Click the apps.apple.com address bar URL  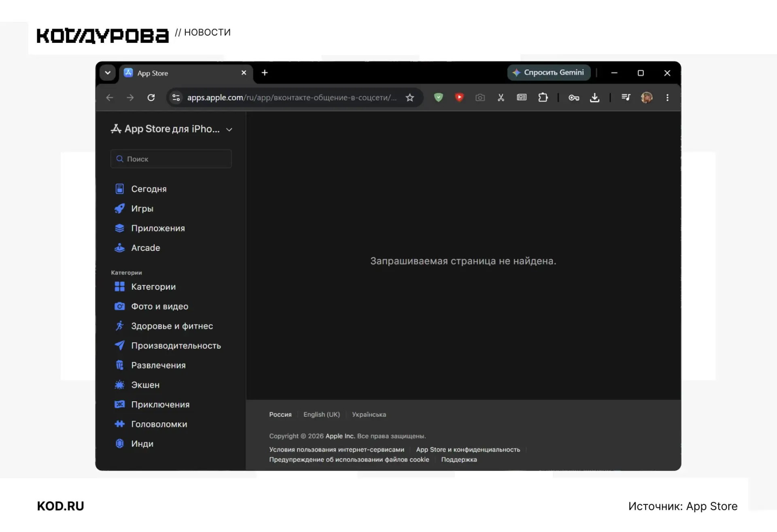(x=292, y=97)
